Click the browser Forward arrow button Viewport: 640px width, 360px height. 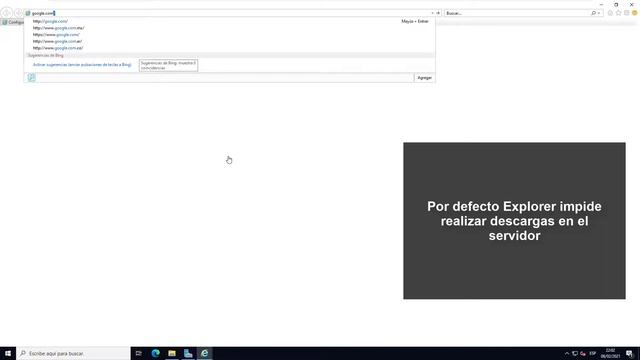pos(18,13)
